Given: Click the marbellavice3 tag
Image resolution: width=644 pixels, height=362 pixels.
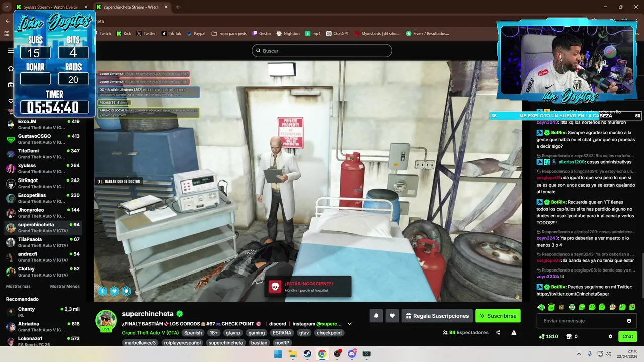Looking at the screenshot, I should (140, 343).
